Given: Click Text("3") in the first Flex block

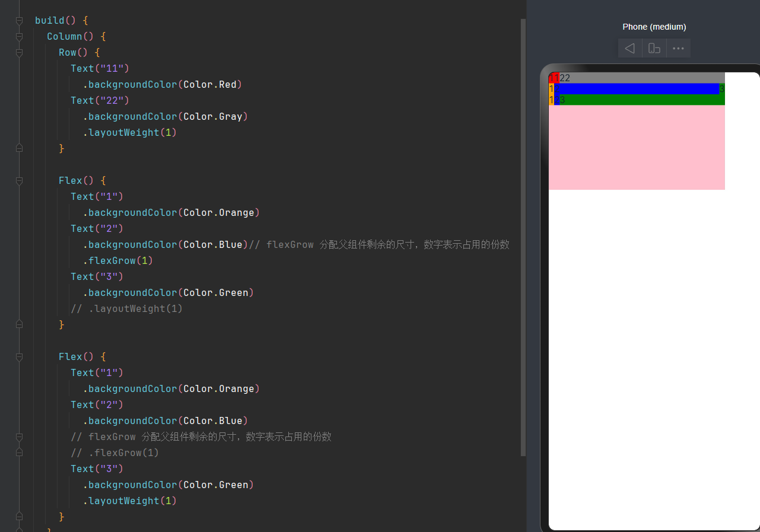Looking at the screenshot, I should click(97, 277).
